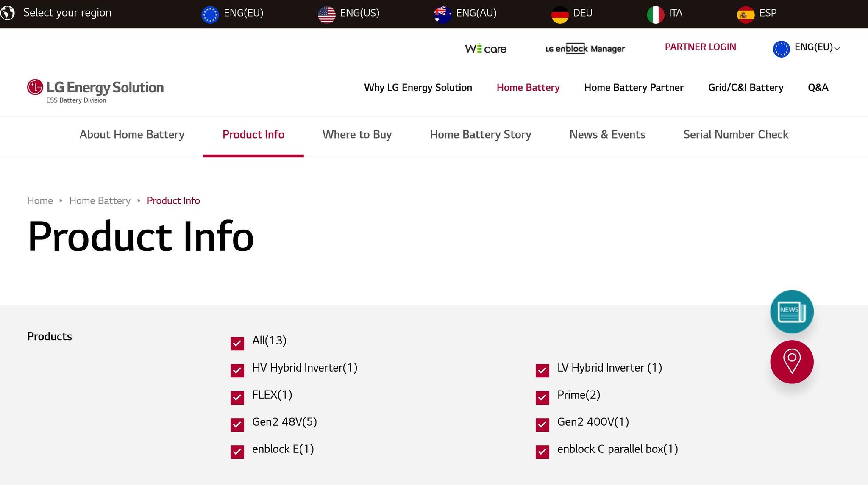Open Grid/C&I Battery menu
The height and width of the screenshot is (488, 868).
[746, 88]
